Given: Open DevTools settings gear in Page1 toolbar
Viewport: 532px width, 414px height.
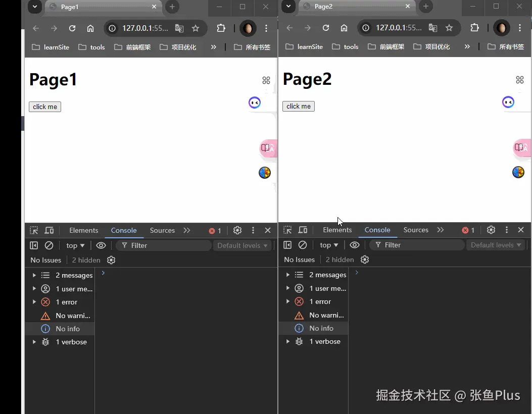Looking at the screenshot, I should point(237,231).
